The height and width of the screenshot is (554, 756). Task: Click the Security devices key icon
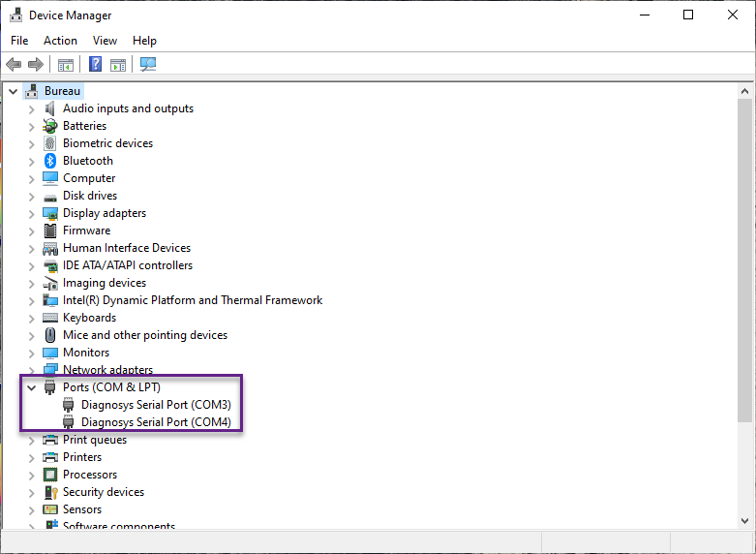pyautogui.click(x=50, y=492)
